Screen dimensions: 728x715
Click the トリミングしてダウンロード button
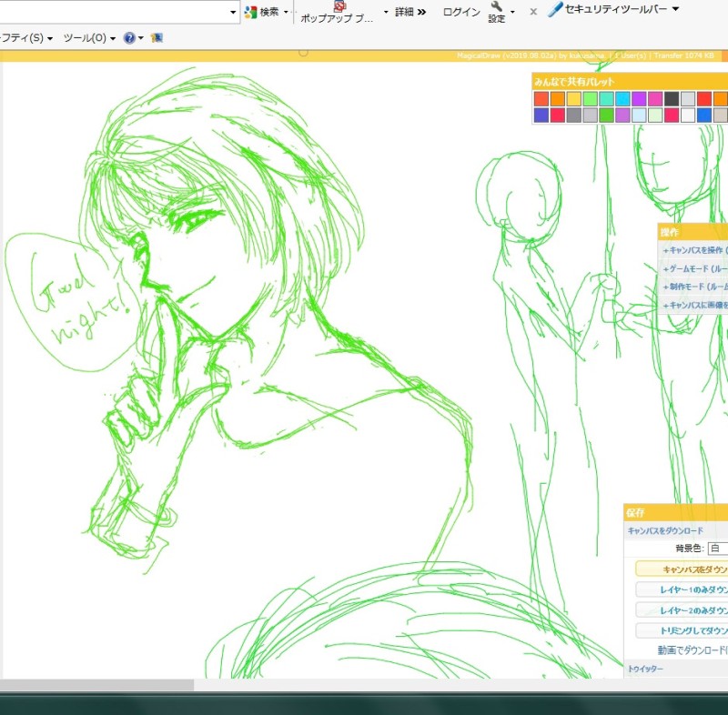point(682,630)
